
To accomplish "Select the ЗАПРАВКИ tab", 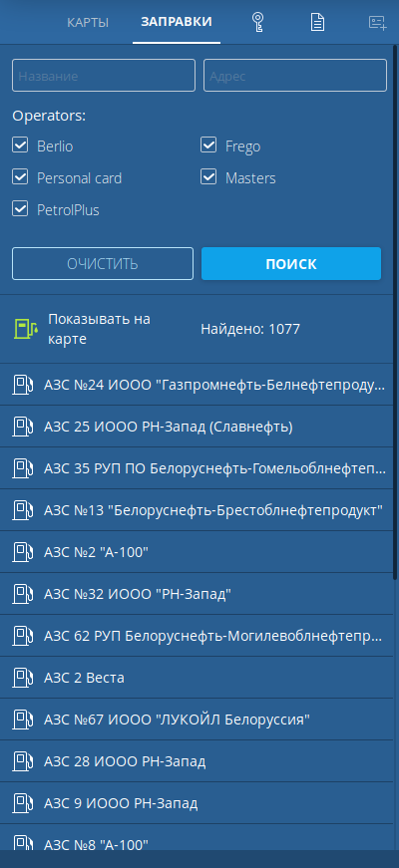I will (x=177, y=22).
